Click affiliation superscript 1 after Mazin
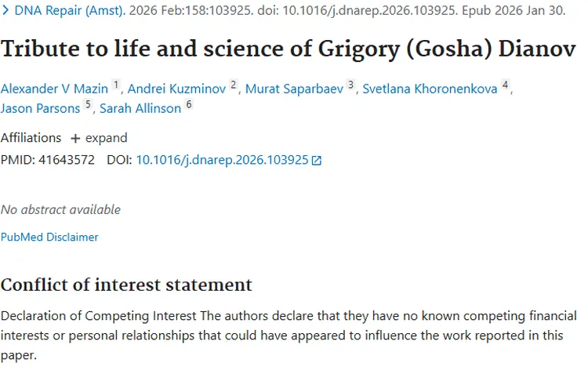Viewport: 588px width, 392px height. pos(116,85)
